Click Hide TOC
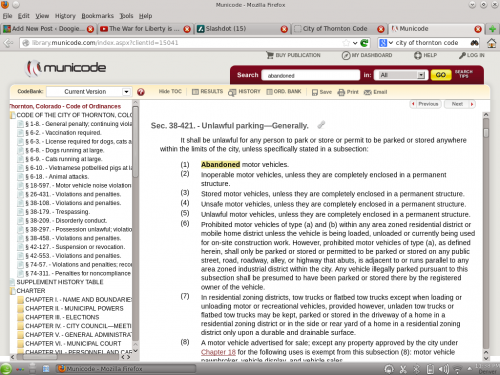This screenshot has width=500, height=375. pyautogui.click(x=170, y=91)
